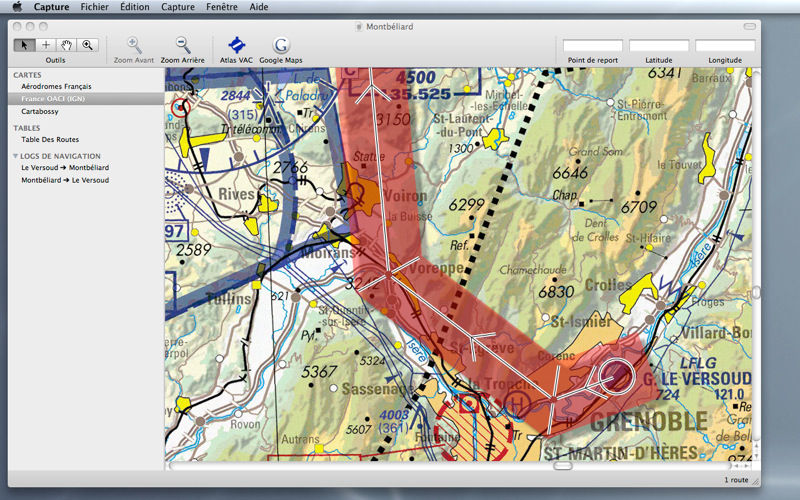The image size is (800, 500).
Task: Click the Zoom Arrière toolbar icon
Action: 183,45
